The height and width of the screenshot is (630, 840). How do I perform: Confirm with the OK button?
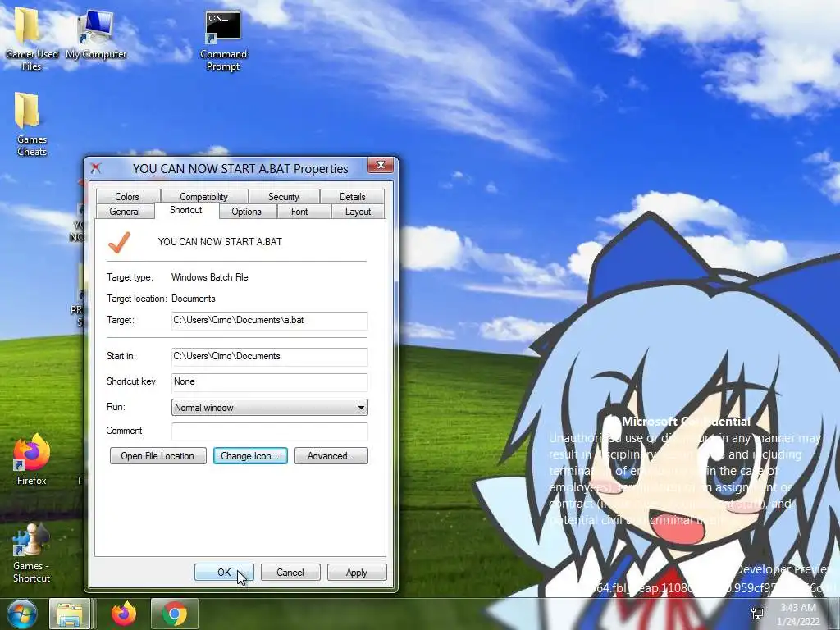tap(224, 572)
